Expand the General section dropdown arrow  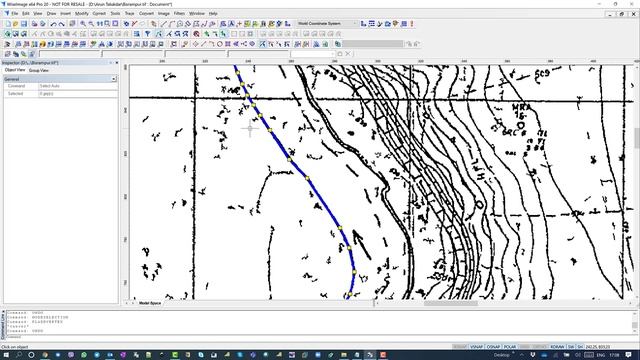coord(114,79)
